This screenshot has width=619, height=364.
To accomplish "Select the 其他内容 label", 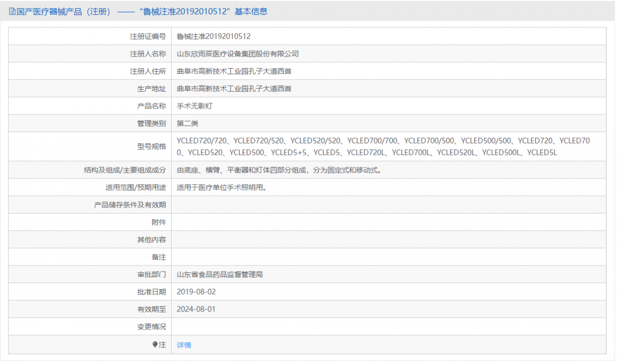I will pos(152,240).
